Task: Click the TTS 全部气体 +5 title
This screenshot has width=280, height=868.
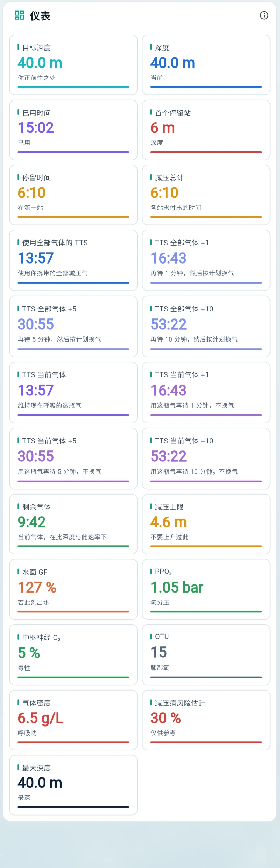Action: click(x=49, y=309)
